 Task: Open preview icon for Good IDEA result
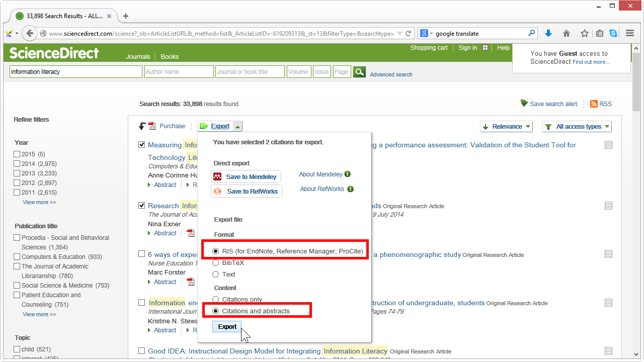click(x=608, y=351)
